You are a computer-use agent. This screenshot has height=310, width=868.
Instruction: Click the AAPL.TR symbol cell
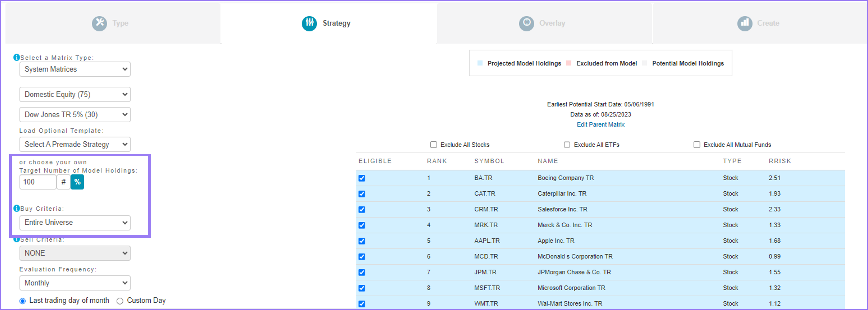click(x=487, y=241)
